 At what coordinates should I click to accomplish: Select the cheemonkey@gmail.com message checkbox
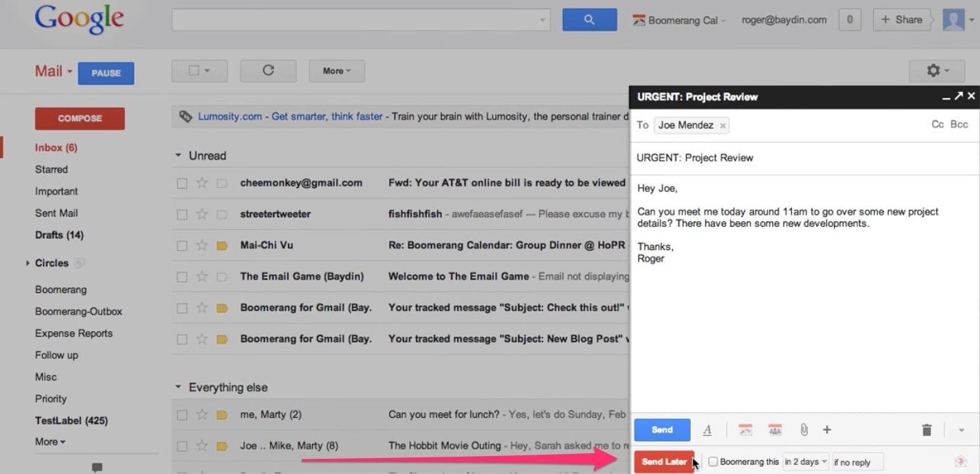[182, 184]
